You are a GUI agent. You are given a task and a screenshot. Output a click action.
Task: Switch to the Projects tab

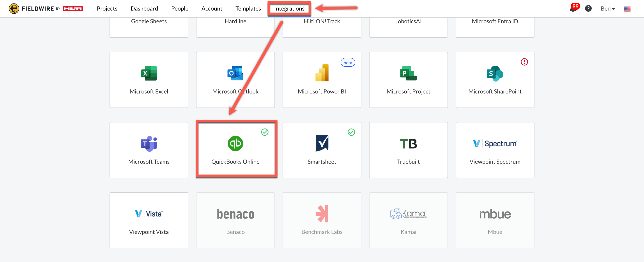(x=107, y=9)
